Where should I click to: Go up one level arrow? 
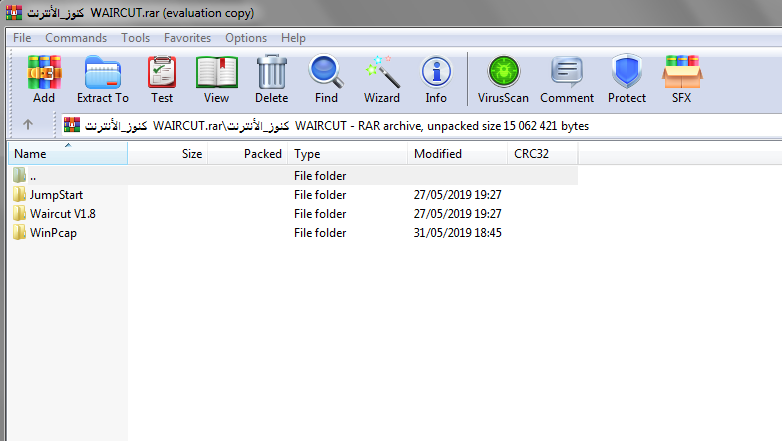point(28,125)
